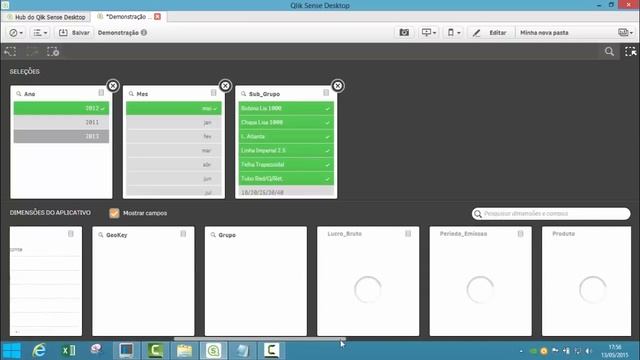The width and height of the screenshot is (640, 360).
Task: Remove the Ano selection card
Action: coord(113,86)
